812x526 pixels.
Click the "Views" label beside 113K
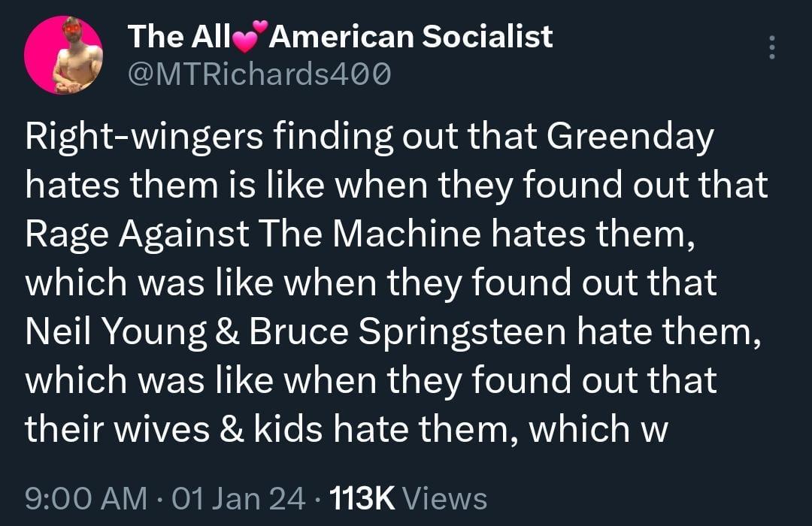[445, 497]
